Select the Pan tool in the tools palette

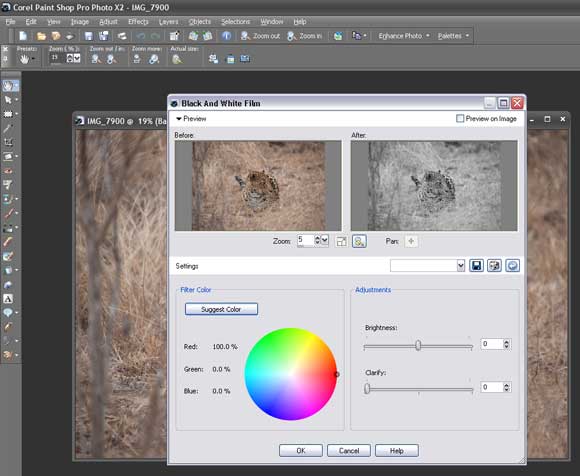pyautogui.click(x=8, y=86)
